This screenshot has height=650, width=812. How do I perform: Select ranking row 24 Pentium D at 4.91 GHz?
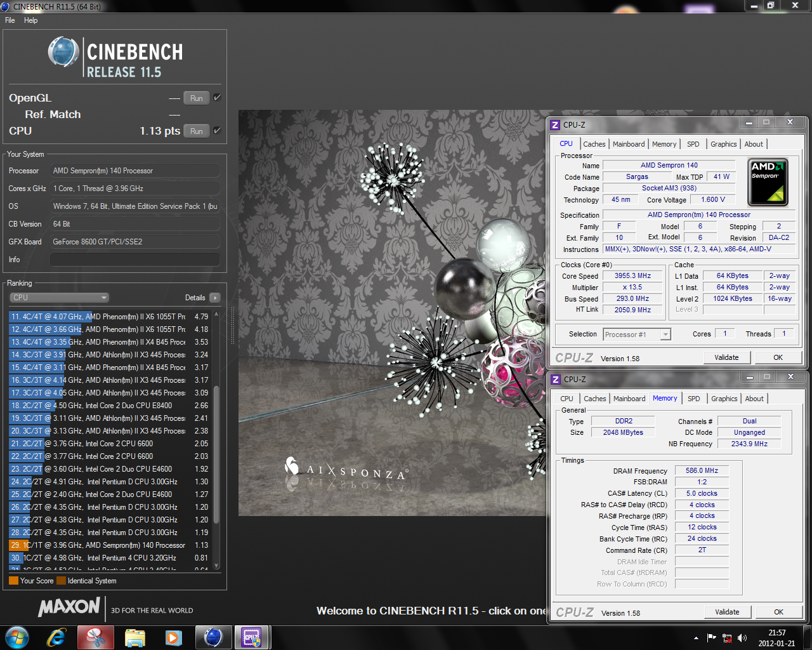[x=109, y=482]
